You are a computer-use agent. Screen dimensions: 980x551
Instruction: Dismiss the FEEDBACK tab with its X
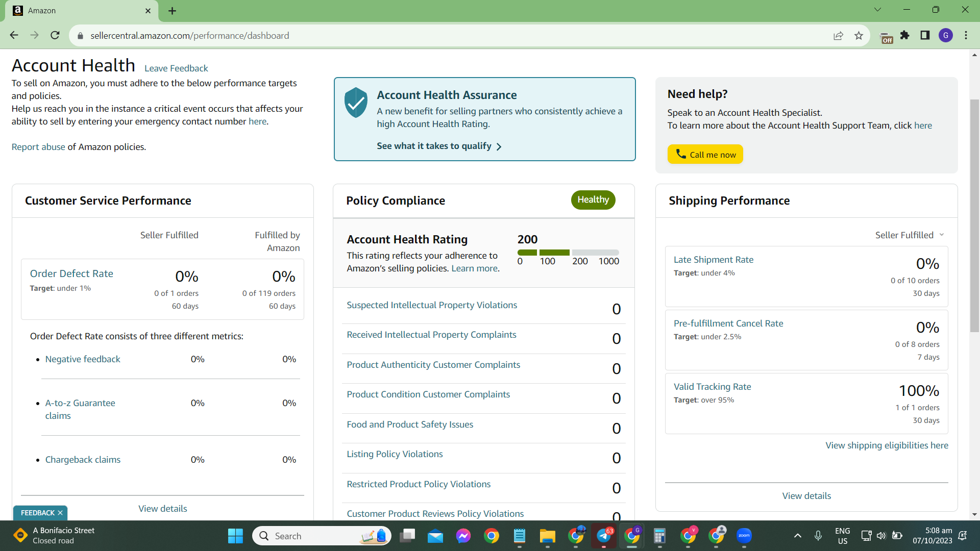[60, 513]
